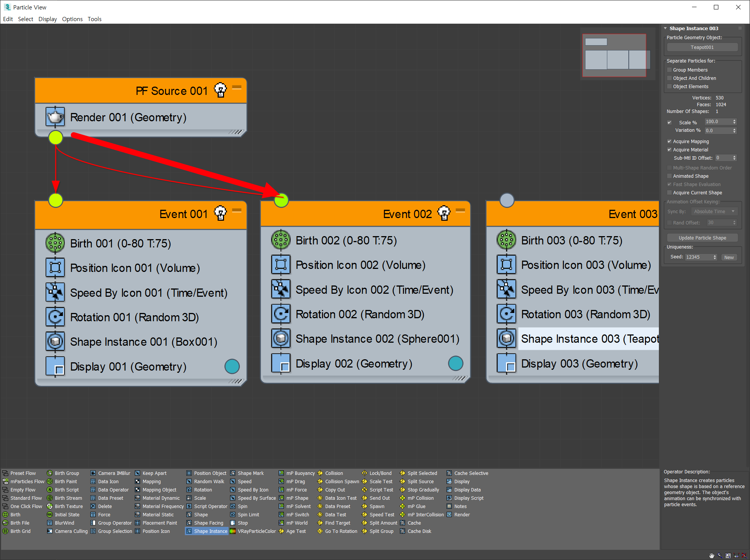Select VRayParticleColor in the depot
750x560 pixels.
tap(256, 531)
